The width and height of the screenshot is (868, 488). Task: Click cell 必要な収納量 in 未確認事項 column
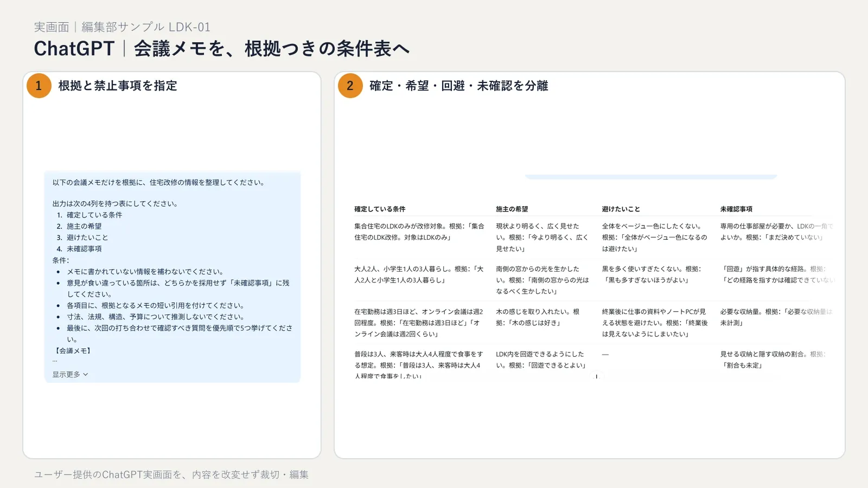coord(776,317)
